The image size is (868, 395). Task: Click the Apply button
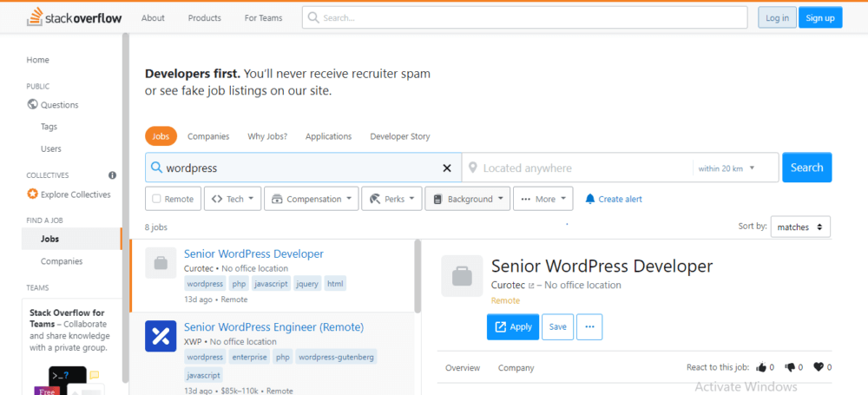(x=513, y=327)
